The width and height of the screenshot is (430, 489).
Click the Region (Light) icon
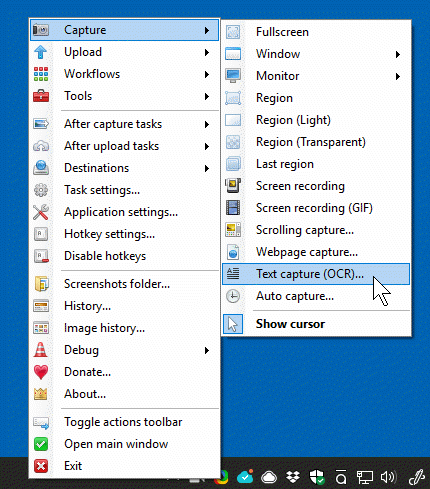[x=233, y=120]
